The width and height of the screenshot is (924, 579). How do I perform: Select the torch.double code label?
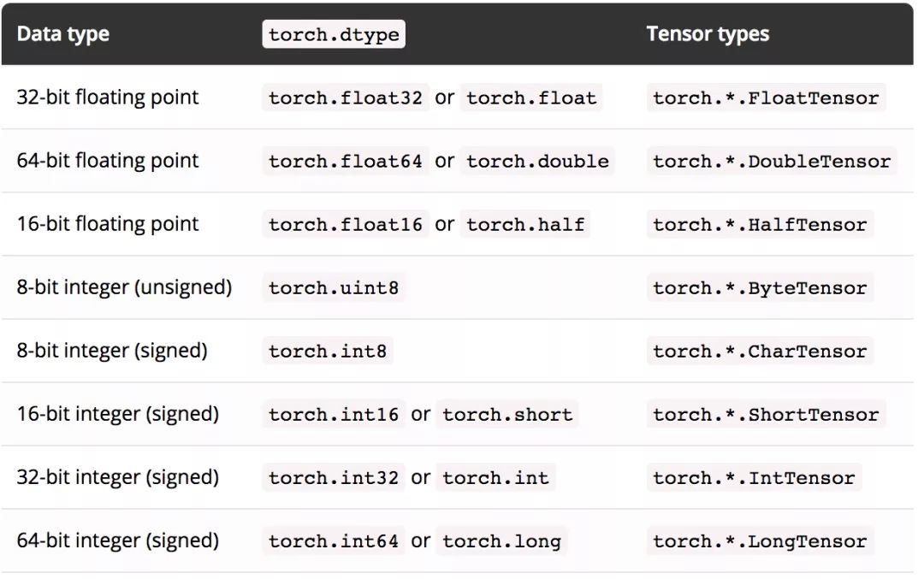coord(537,161)
